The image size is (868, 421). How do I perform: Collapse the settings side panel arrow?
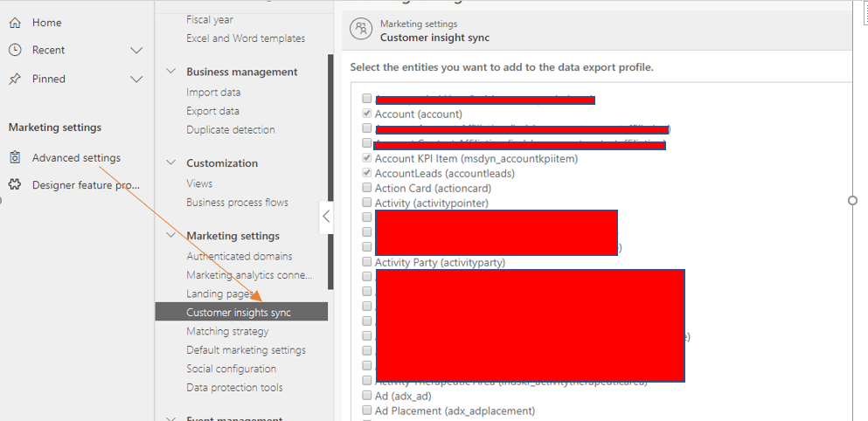tap(326, 217)
